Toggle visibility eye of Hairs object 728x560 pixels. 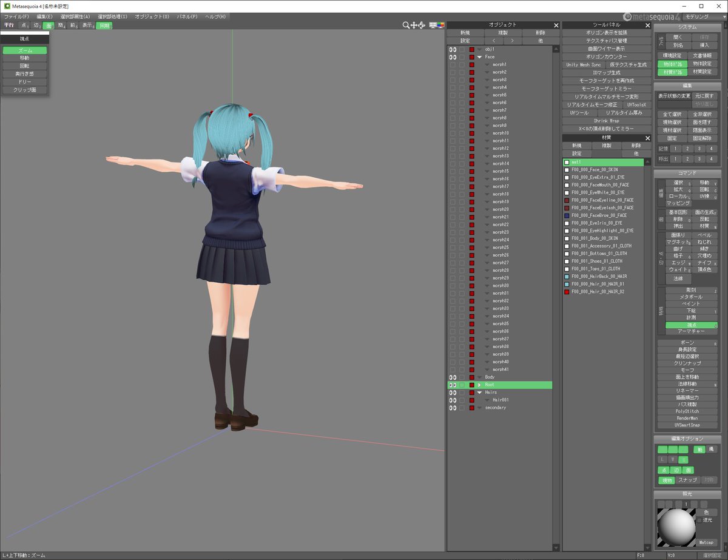click(452, 393)
